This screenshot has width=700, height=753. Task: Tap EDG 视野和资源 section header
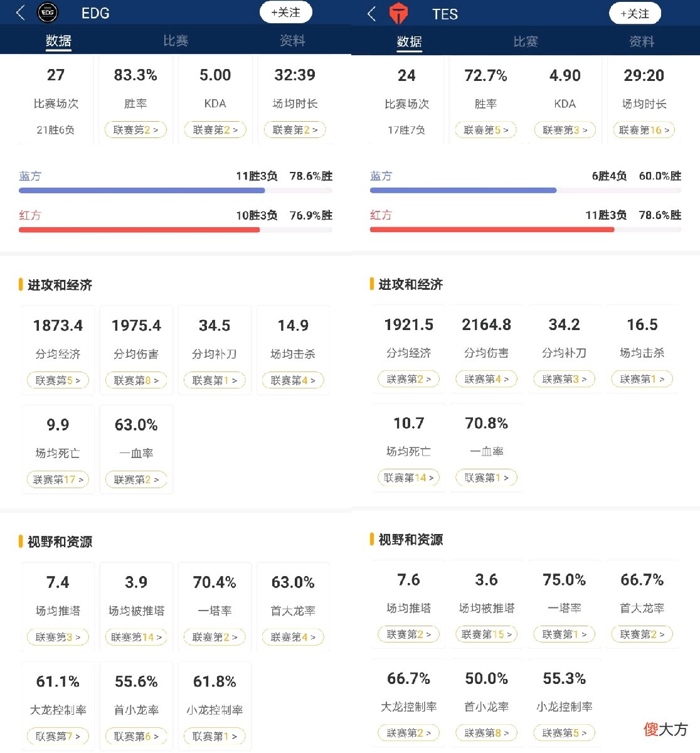60,542
